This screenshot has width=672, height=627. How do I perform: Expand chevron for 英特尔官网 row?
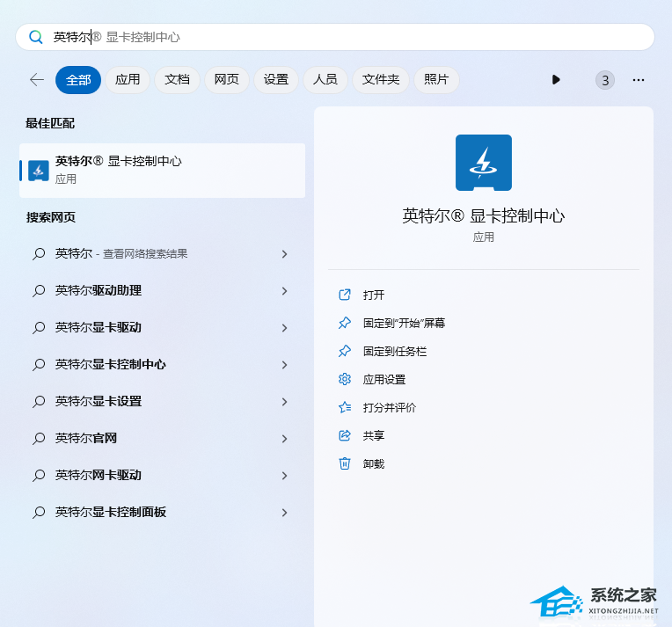click(285, 439)
